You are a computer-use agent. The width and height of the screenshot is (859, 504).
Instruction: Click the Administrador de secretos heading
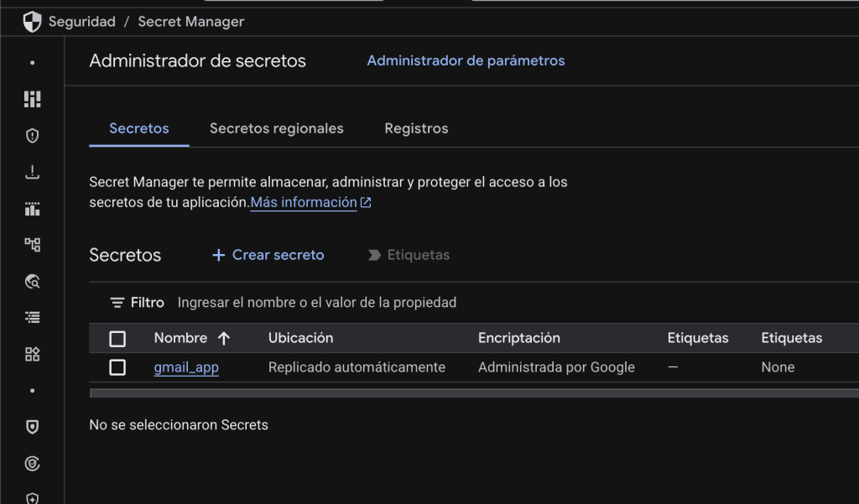(x=198, y=61)
